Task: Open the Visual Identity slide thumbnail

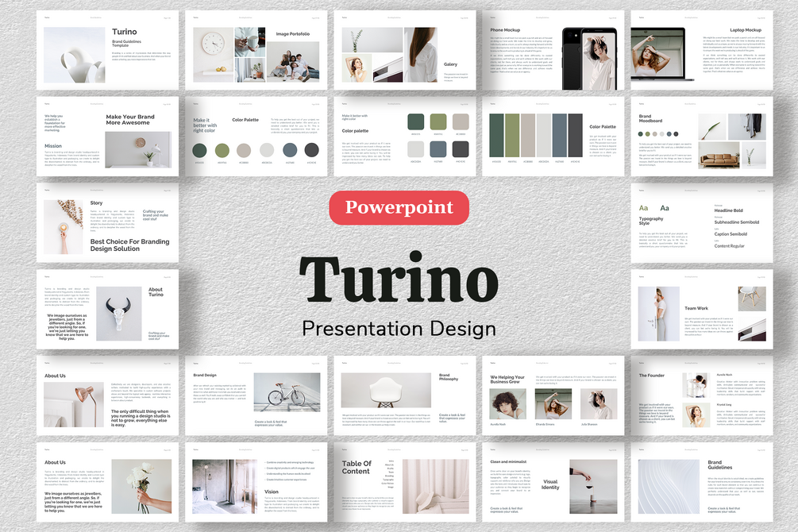Action: click(553, 482)
